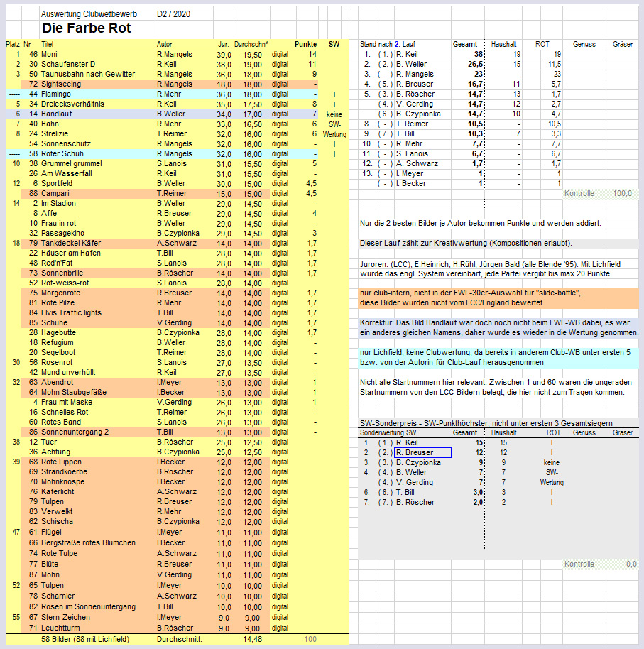Click the 'Passagekino' title cell
This screenshot has width=644, height=649.
63,233
